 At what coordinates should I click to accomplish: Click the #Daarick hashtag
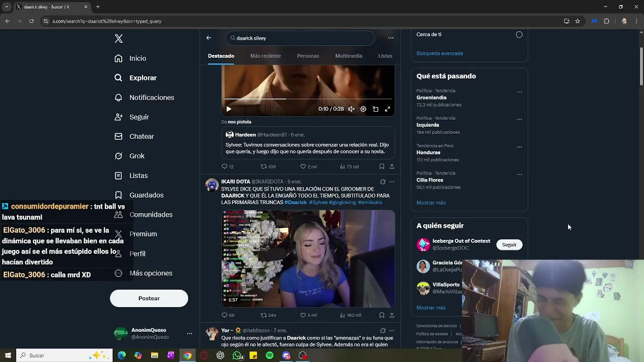pos(295,202)
